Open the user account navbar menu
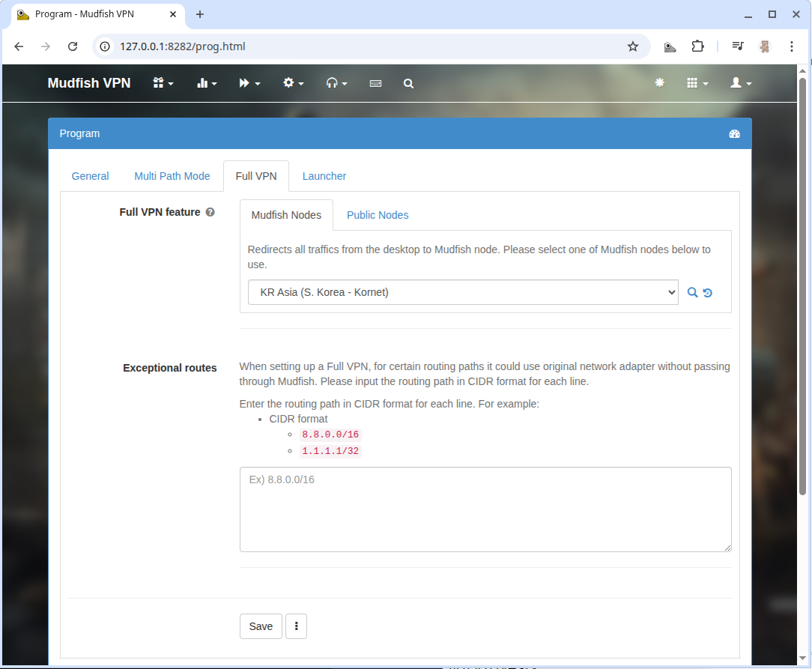 pos(741,83)
